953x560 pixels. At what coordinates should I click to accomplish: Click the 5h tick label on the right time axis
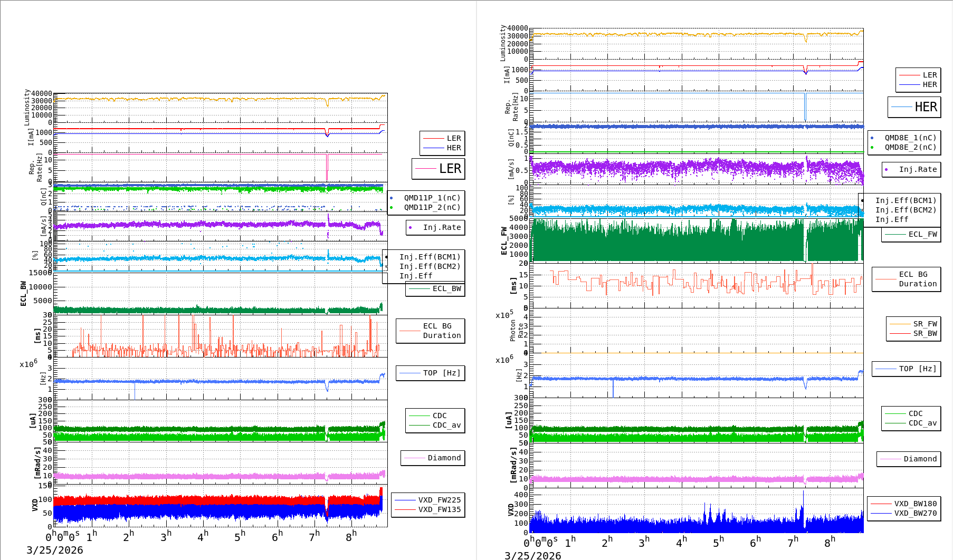719,542
